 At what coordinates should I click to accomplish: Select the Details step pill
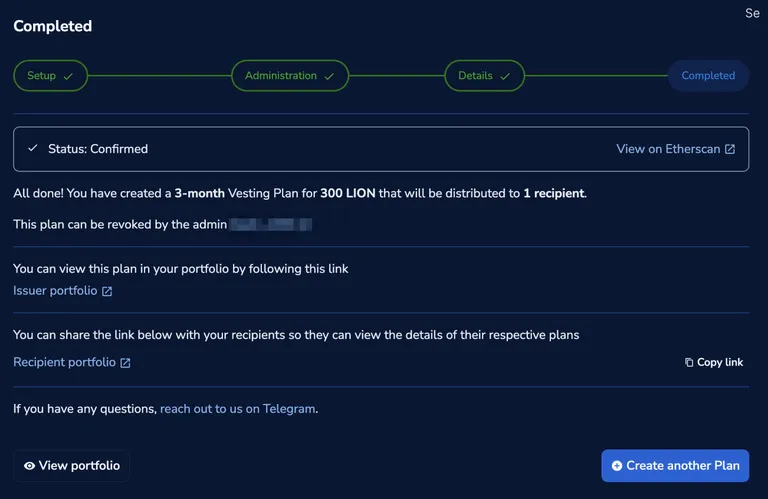point(484,75)
